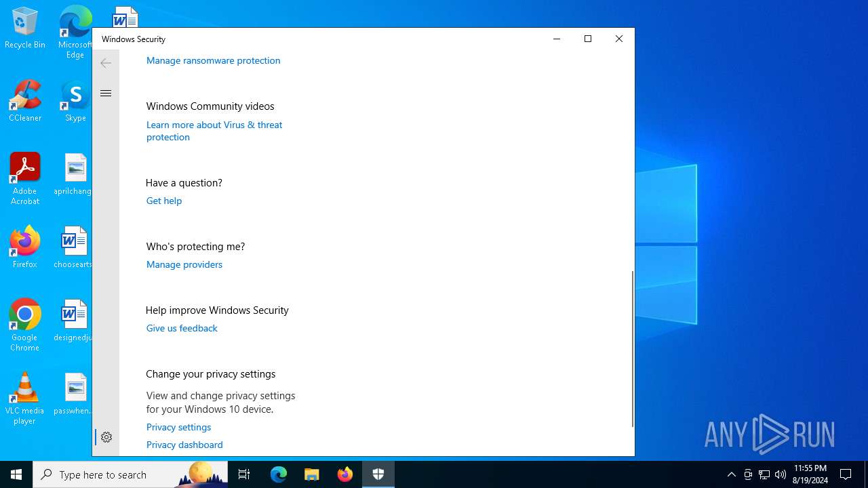Image resolution: width=868 pixels, height=488 pixels.
Task: Click the 'Have a question?' heading
Action: (184, 183)
